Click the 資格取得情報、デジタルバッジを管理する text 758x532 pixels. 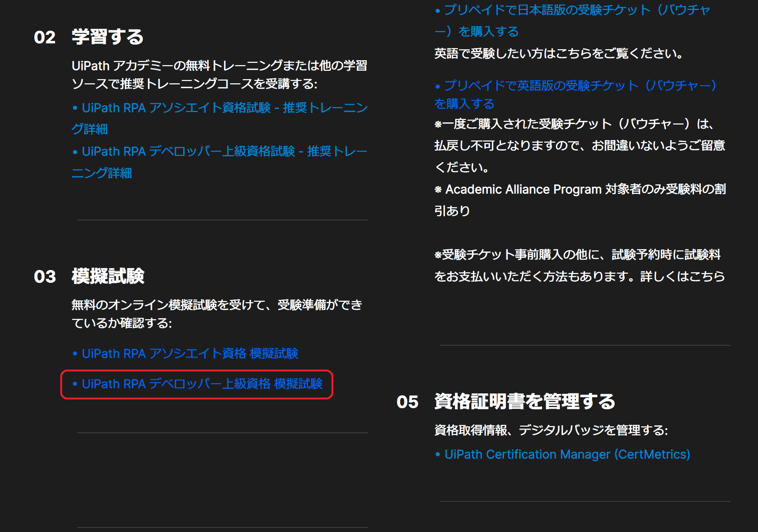[551, 430]
